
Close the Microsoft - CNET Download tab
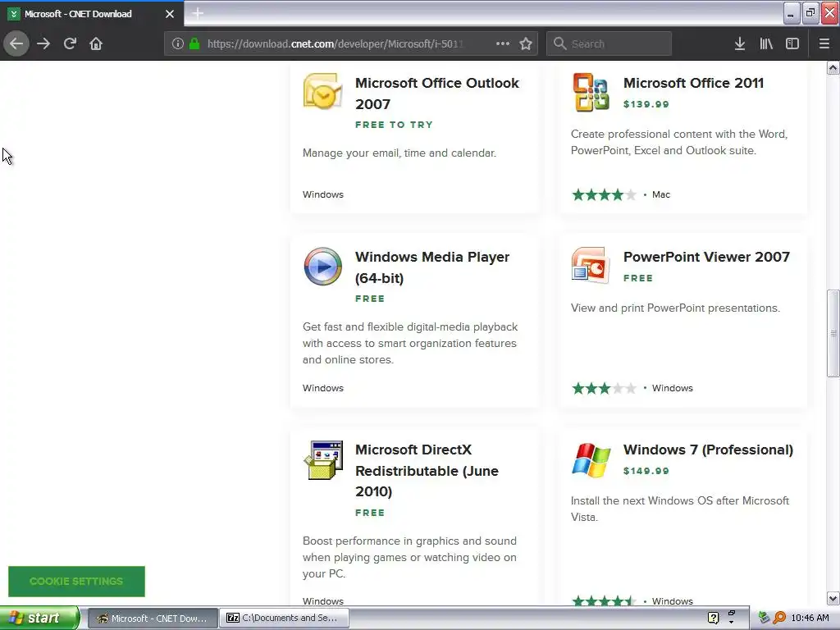[170, 14]
